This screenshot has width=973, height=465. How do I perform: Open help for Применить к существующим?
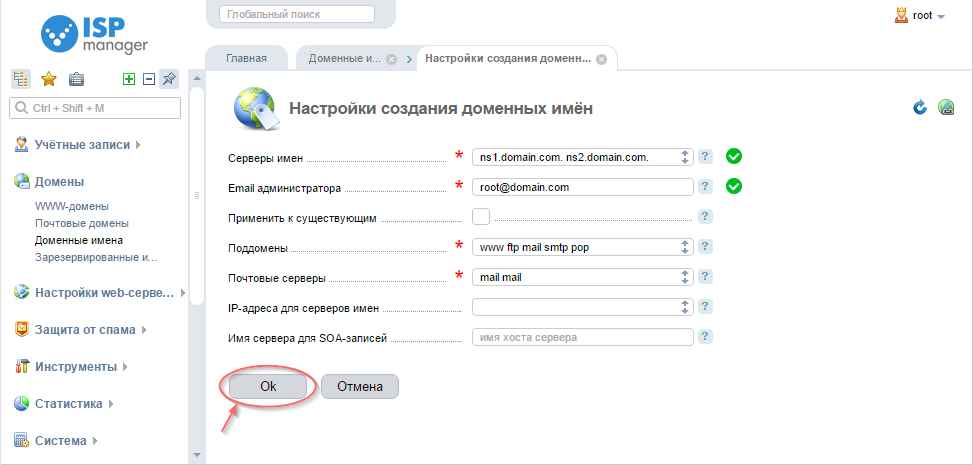coord(705,217)
